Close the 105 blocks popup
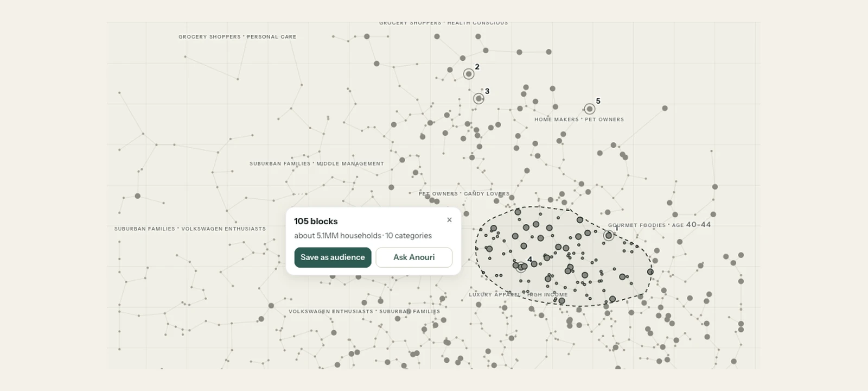This screenshot has width=868, height=391. pyautogui.click(x=449, y=220)
